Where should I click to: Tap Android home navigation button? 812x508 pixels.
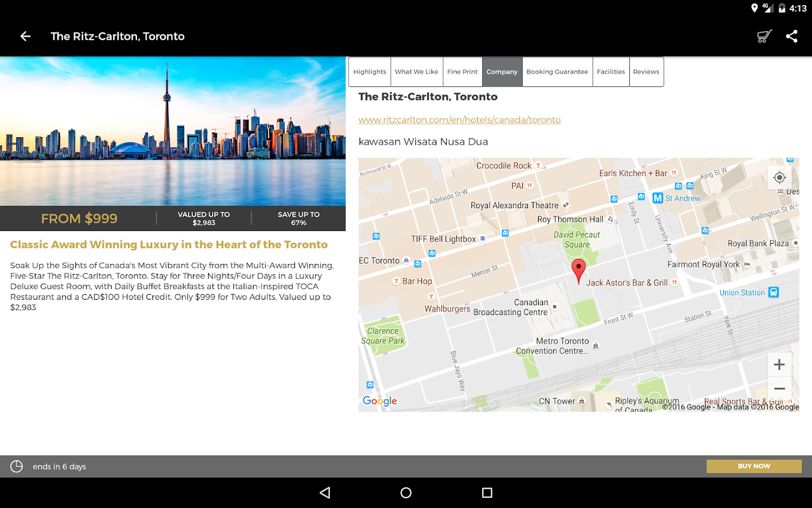point(406,493)
